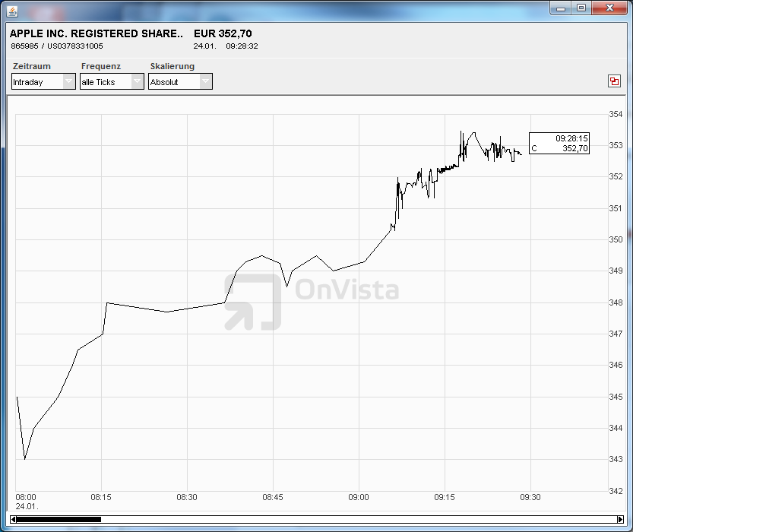The image size is (766, 532).
Task: Minimize the chart window
Action: [561, 8]
